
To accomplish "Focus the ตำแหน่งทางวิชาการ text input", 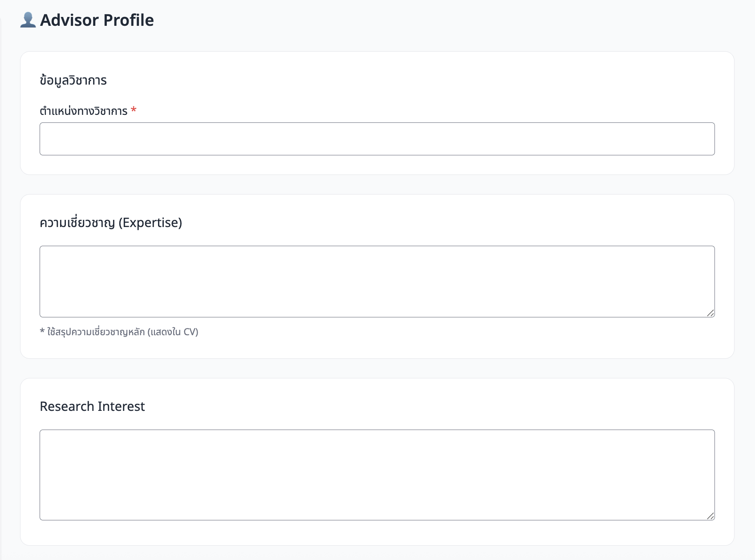I will tap(377, 139).
